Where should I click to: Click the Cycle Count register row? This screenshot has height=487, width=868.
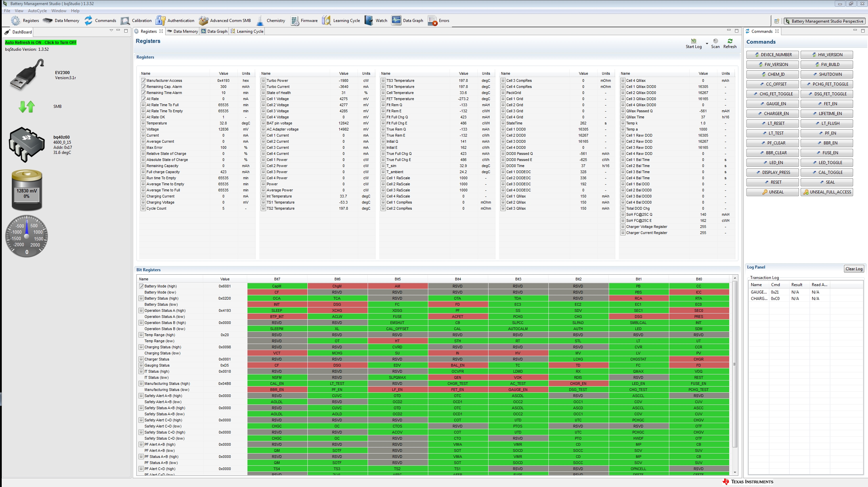point(197,208)
